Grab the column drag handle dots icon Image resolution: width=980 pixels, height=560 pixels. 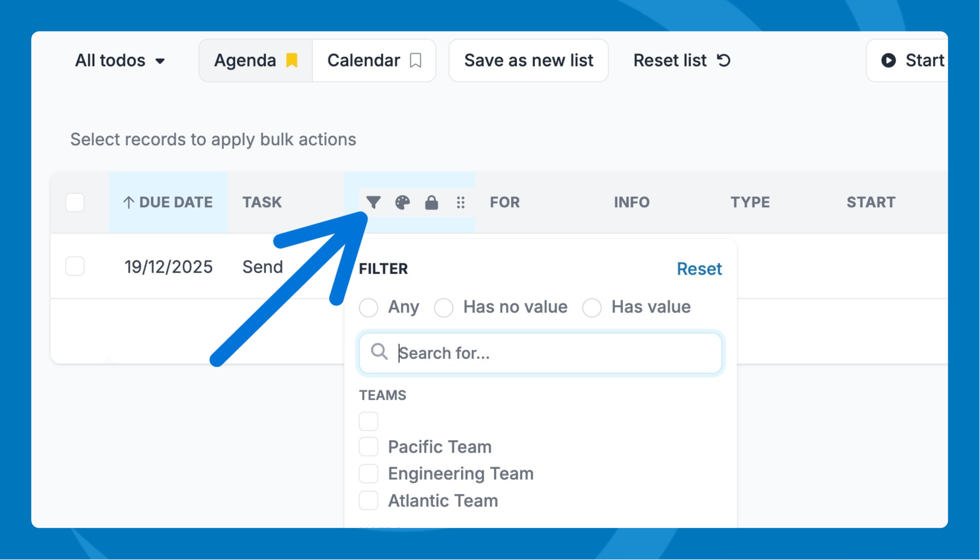click(x=461, y=202)
